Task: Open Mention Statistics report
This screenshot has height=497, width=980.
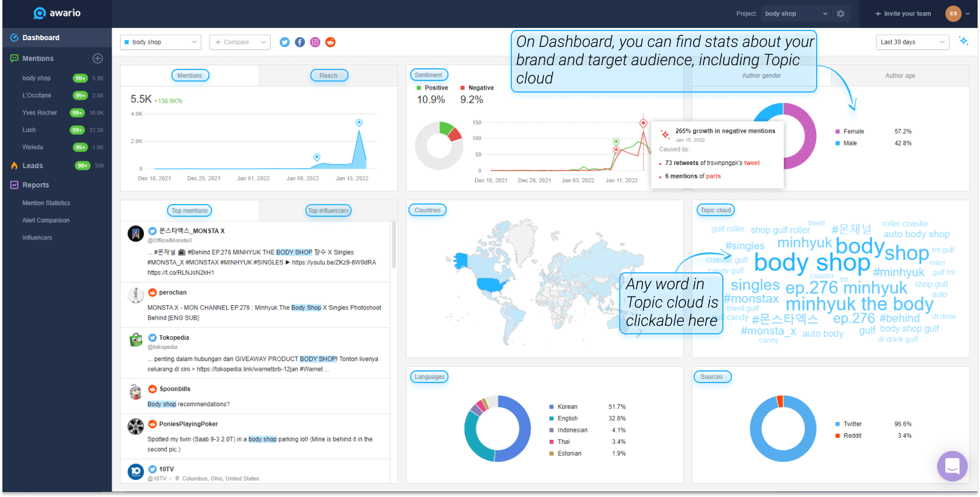Action: 46,203
